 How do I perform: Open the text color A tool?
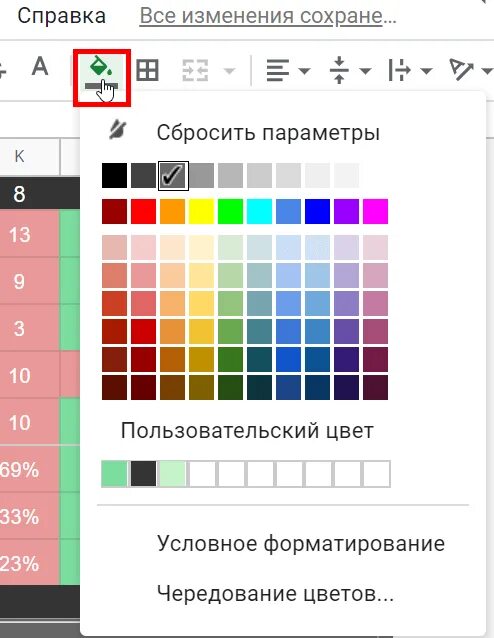tap(40, 66)
